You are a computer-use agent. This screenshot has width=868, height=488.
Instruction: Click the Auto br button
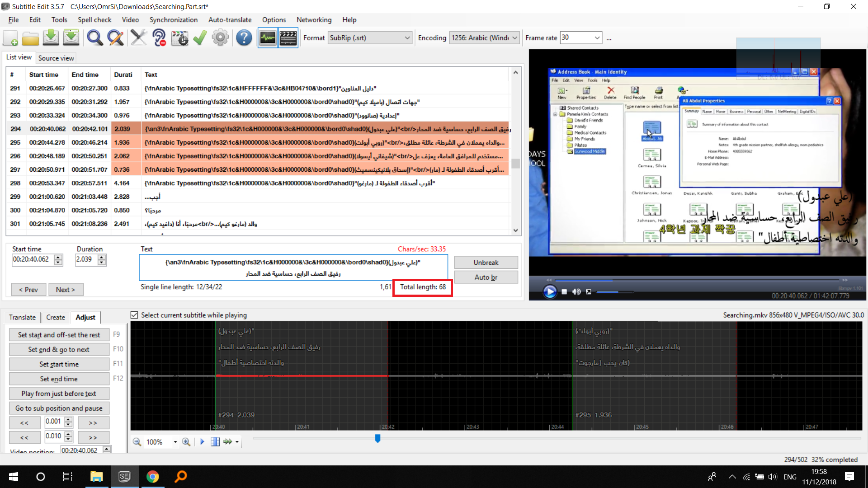[486, 277]
